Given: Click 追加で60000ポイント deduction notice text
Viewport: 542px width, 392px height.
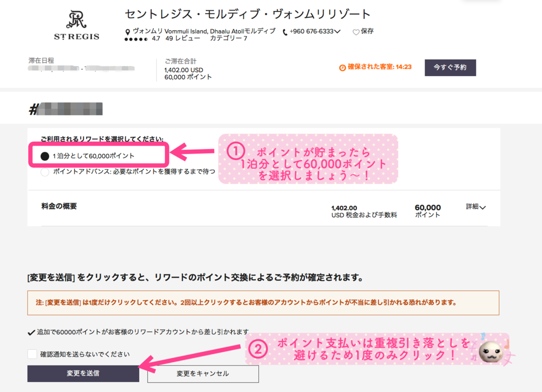Looking at the screenshot, I should [143, 332].
